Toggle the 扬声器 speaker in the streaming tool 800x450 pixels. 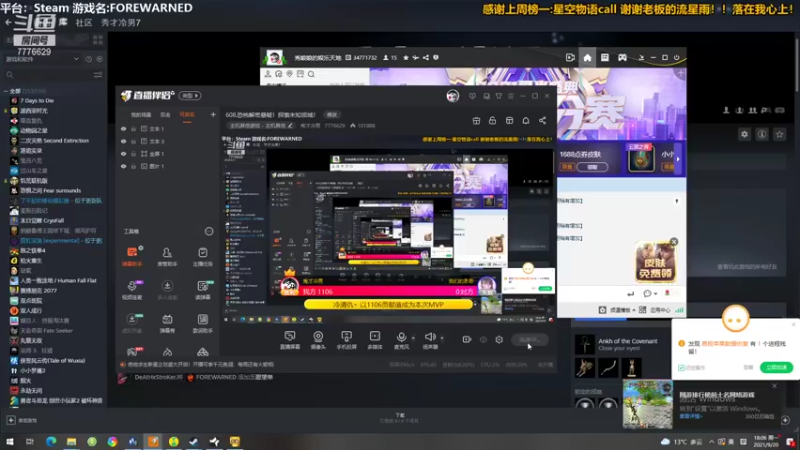coord(430,340)
